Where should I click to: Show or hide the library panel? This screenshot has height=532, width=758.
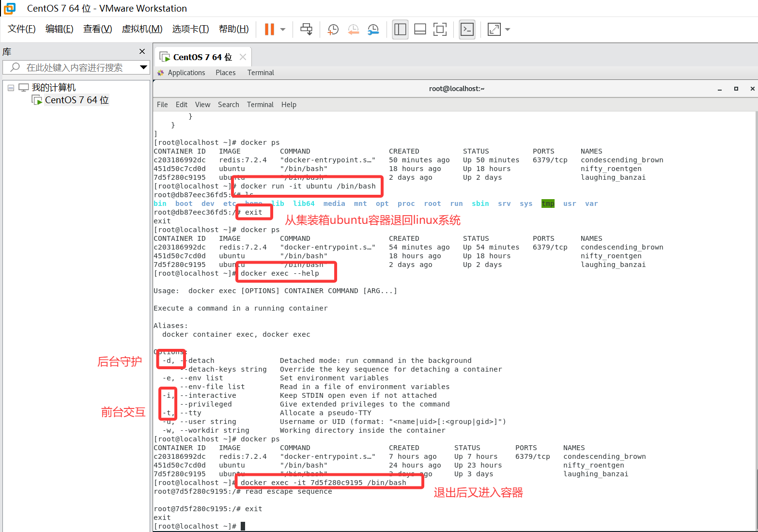pos(400,29)
